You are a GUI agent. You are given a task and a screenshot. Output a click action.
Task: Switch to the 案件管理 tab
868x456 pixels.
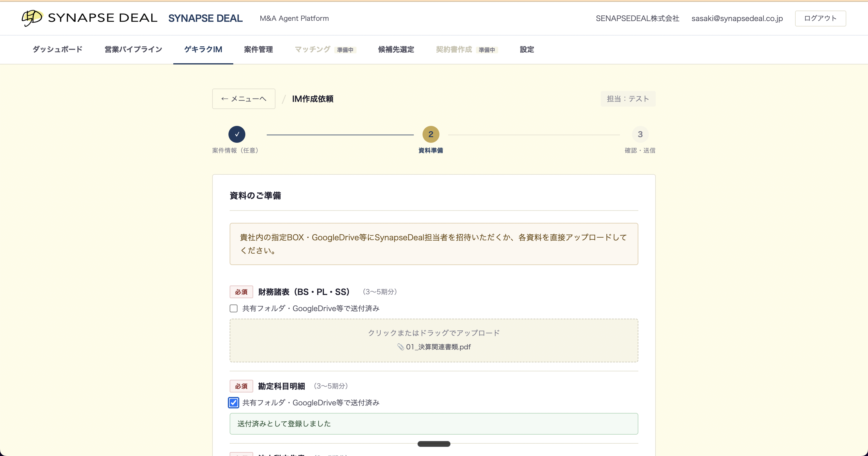[x=258, y=49]
